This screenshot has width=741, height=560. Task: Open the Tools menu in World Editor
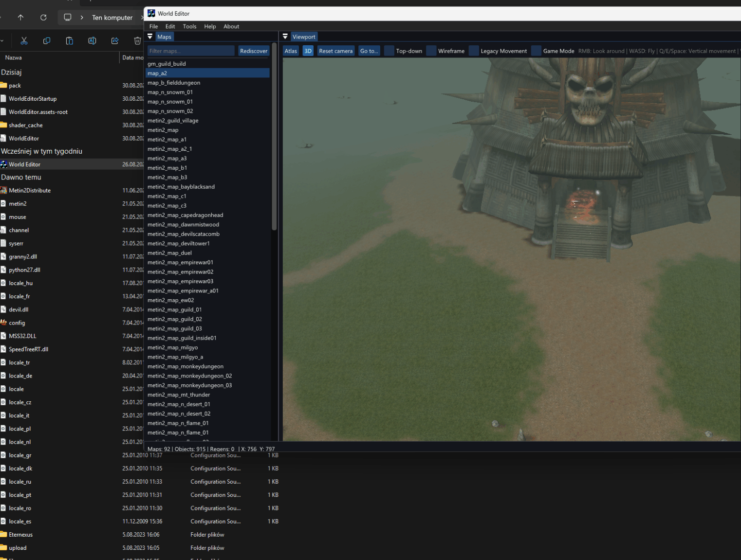click(x=189, y=26)
